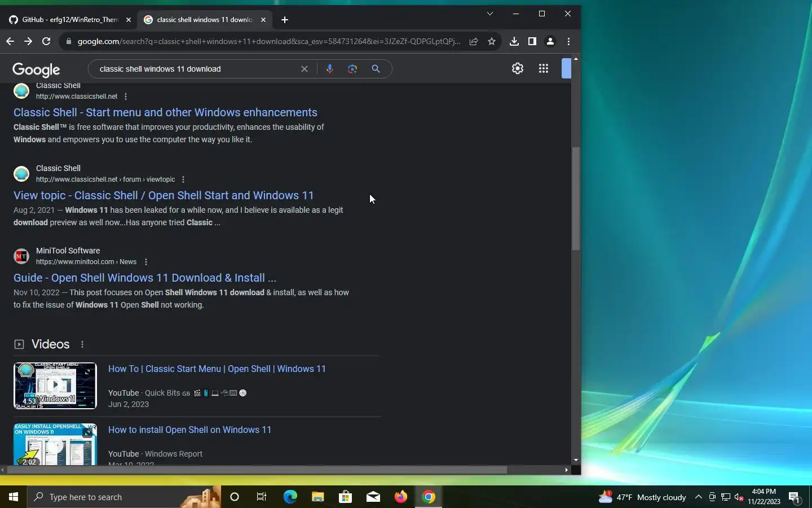Close the GitHub tab
This screenshot has height=508, width=812.
click(128, 20)
